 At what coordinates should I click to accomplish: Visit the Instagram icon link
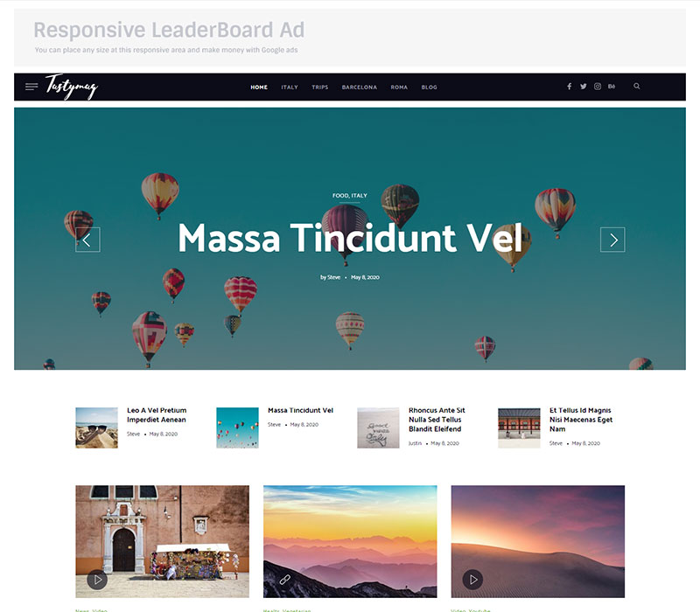598,86
